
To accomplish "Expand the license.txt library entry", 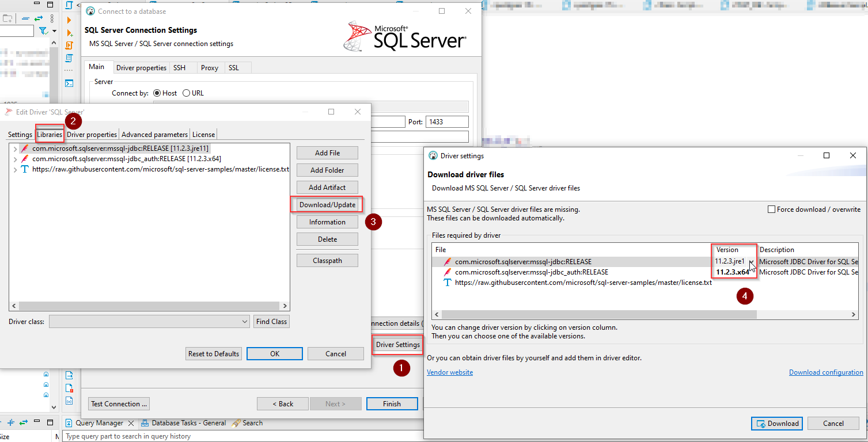I will [14, 169].
